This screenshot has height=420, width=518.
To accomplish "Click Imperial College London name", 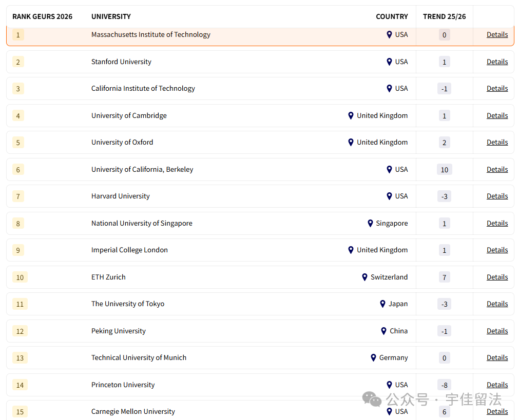I will click(x=129, y=250).
